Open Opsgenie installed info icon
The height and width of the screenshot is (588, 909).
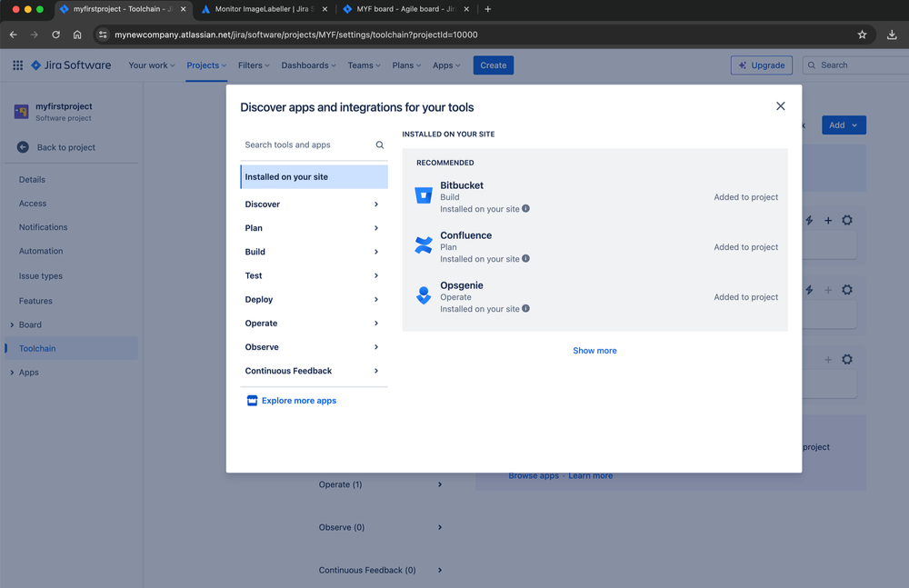525,308
